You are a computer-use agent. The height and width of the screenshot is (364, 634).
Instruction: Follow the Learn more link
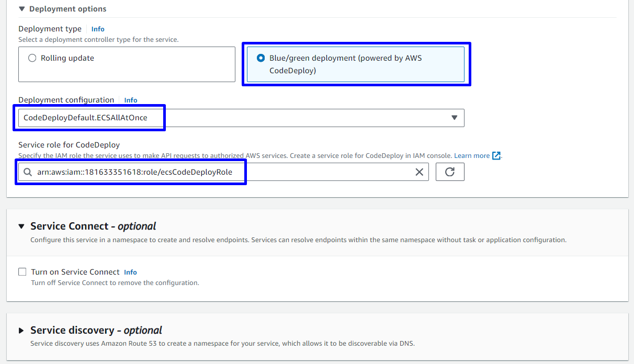[x=472, y=156]
